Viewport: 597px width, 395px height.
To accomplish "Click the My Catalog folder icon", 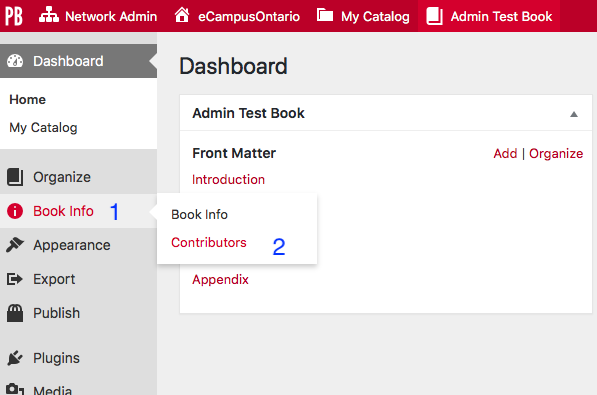I will click(x=325, y=16).
